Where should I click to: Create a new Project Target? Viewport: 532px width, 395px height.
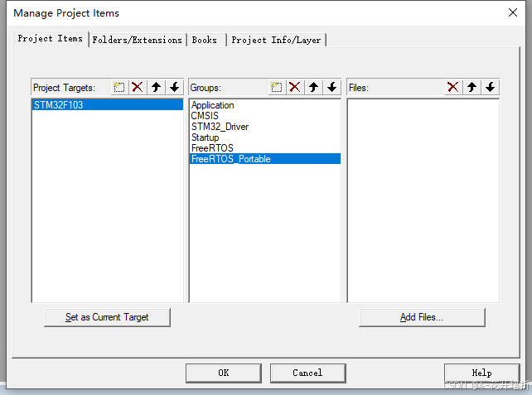(119, 87)
